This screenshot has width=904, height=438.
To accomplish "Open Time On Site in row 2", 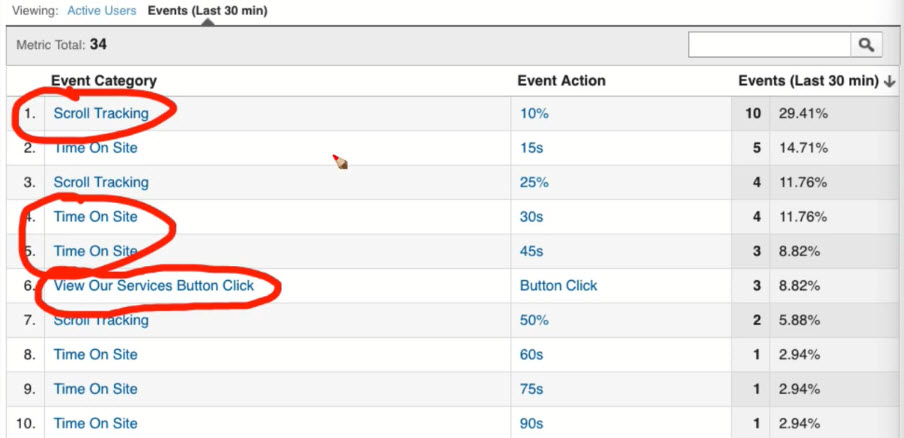I will coord(96,148).
